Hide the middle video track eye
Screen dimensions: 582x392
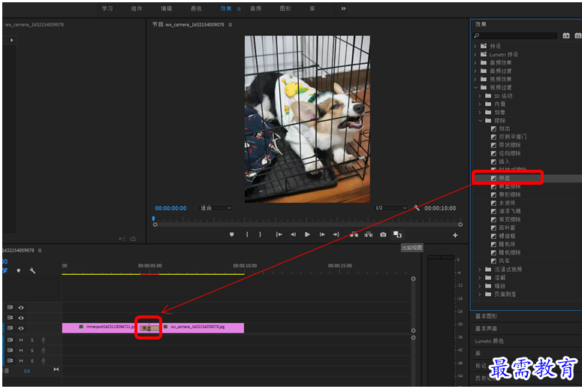[x=21, y=318]
